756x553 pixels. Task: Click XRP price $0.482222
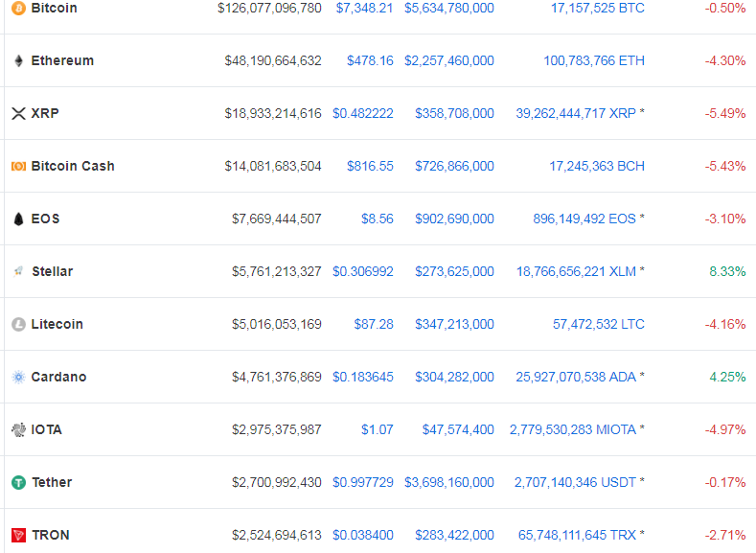363,113
